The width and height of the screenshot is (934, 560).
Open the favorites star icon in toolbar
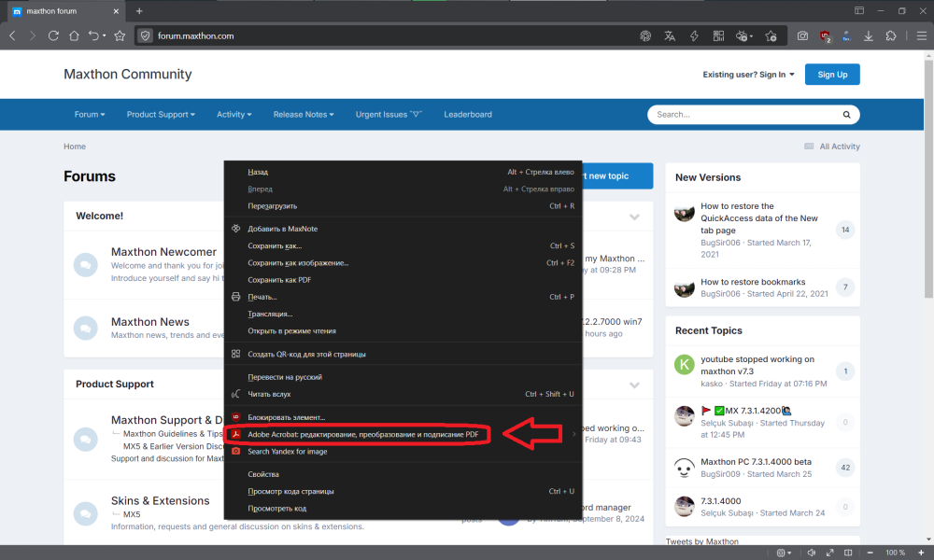tap(120, 35)
